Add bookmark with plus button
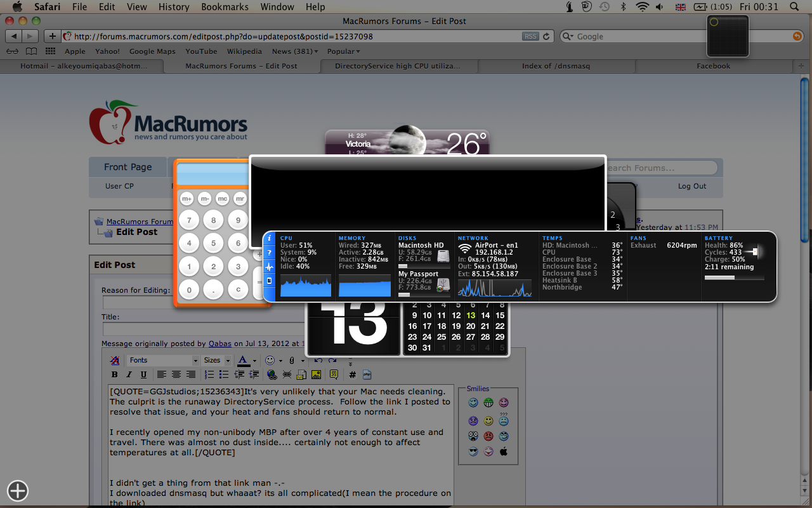 tap(53, 36)
